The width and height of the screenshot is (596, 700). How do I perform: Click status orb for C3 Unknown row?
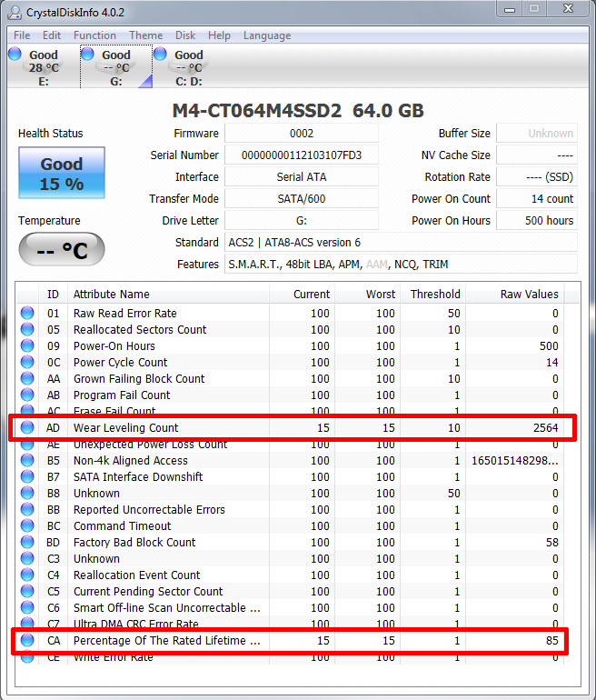pos(27,558)
